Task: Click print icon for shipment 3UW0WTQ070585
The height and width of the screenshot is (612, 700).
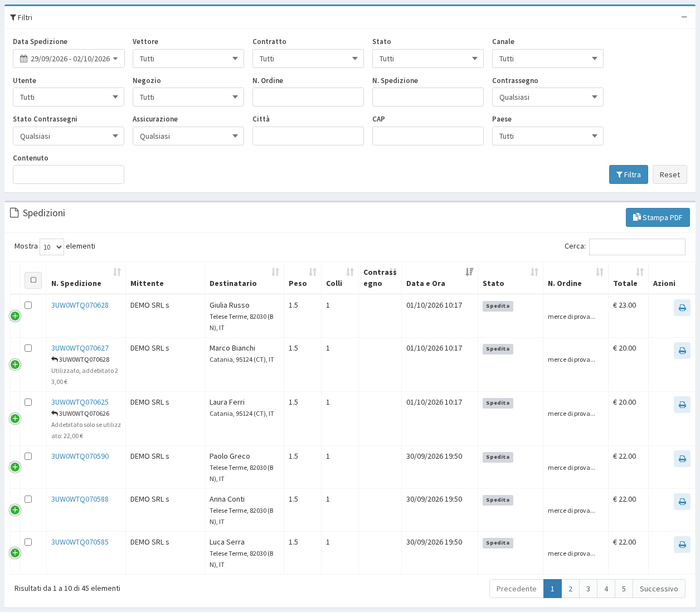Action: (x=682, y=545)
